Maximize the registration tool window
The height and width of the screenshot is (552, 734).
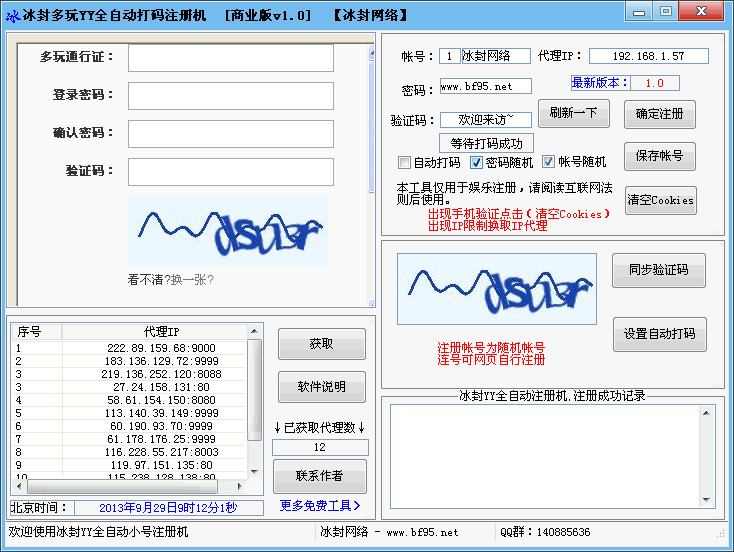pyautogui.click(x=666, y=12)
